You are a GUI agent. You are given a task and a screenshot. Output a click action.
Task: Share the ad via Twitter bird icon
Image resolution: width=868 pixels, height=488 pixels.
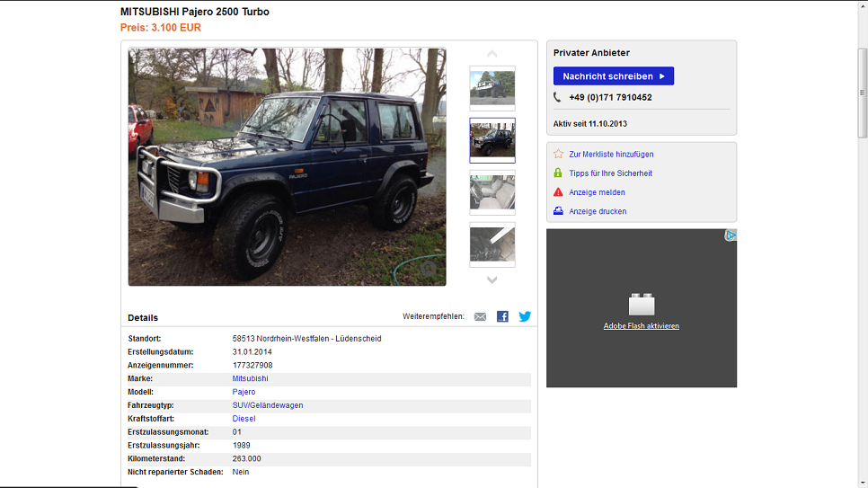[525, 316]
